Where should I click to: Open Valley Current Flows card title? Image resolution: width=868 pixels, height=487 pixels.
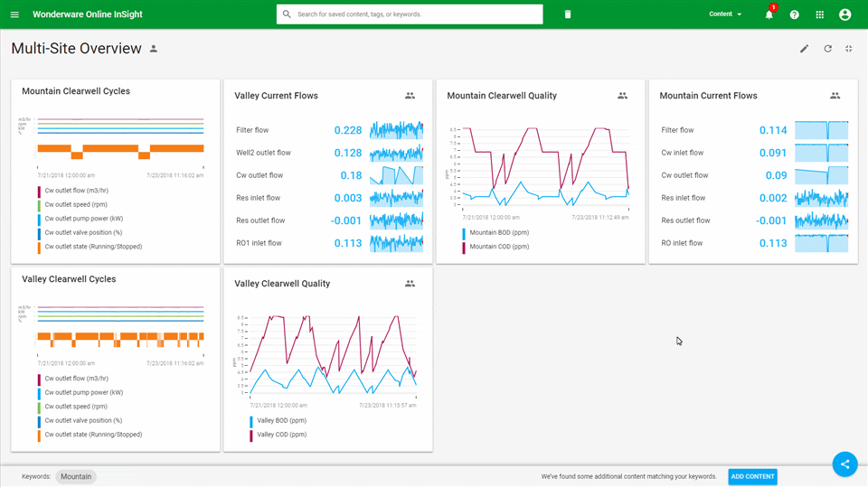277,96
